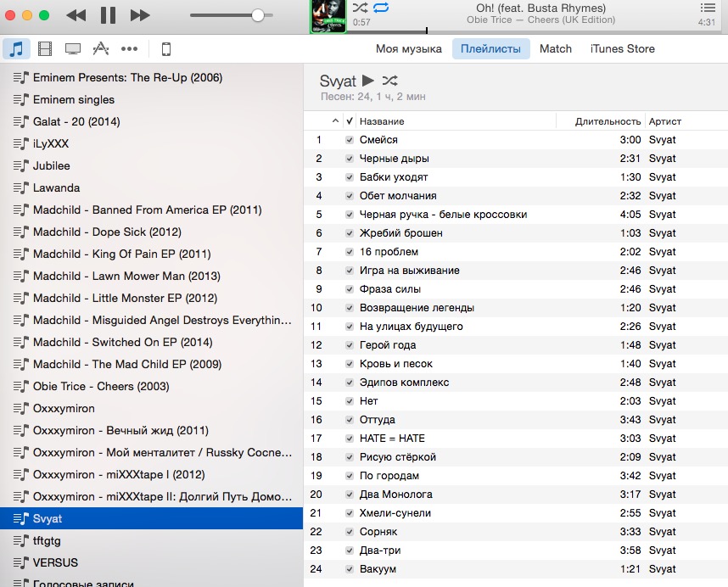Screen dimensions: 728x587
Task: Sort by track order column arrow
Action: pos(335,121)
